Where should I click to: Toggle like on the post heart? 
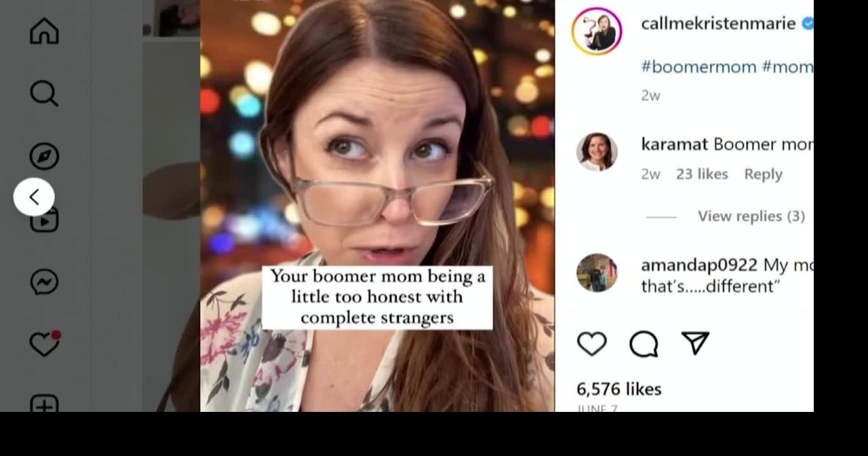pos(591,344)
